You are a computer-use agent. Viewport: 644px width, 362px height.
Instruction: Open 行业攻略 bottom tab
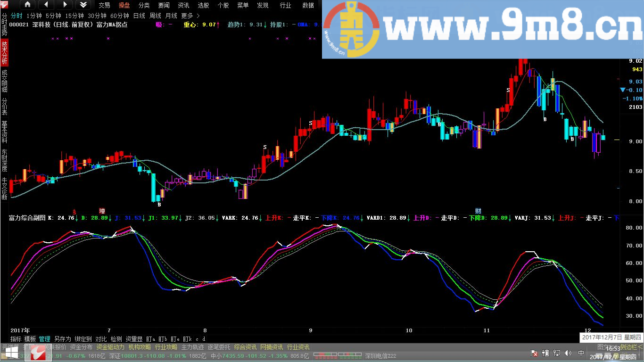[166, 347]
